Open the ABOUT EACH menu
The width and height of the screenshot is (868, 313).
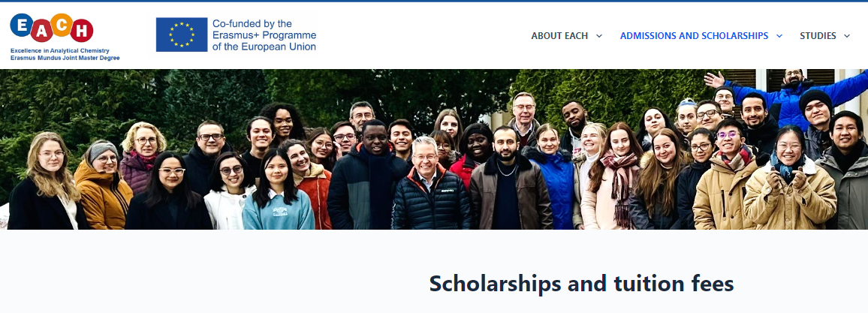559,36
